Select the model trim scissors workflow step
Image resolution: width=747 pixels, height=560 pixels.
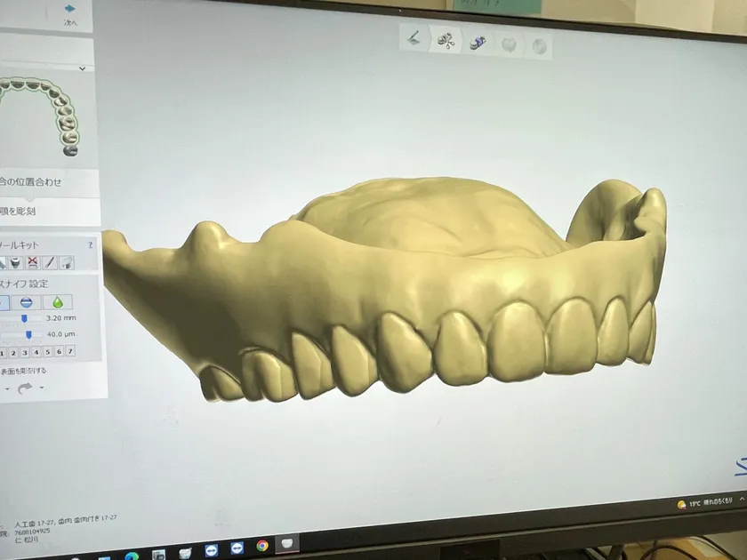point(446,41)
